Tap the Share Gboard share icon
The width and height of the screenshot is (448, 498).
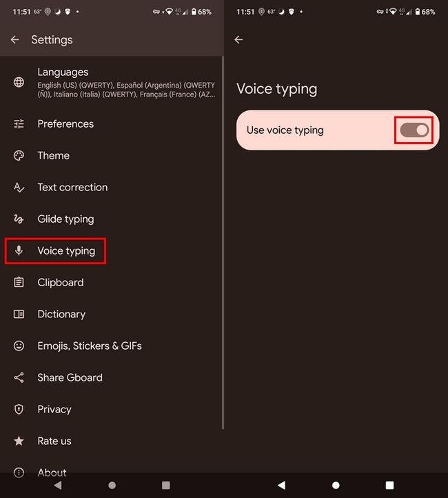pyautogui.click(x=19, y=378)
